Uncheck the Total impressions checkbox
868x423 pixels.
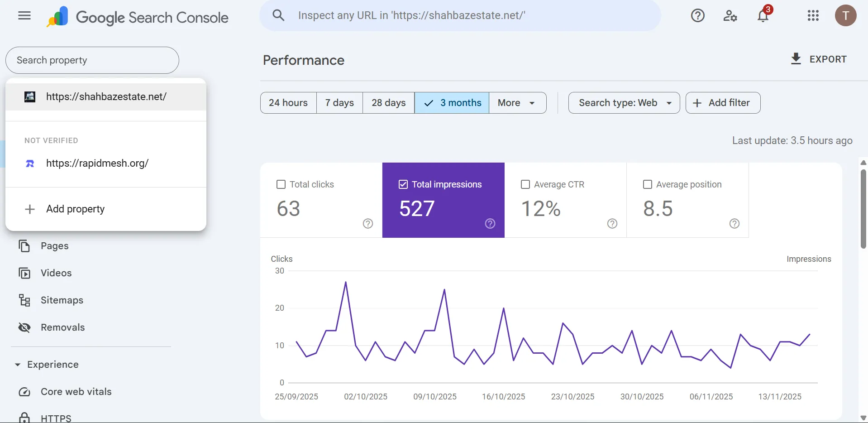click(x=403, y=184)
